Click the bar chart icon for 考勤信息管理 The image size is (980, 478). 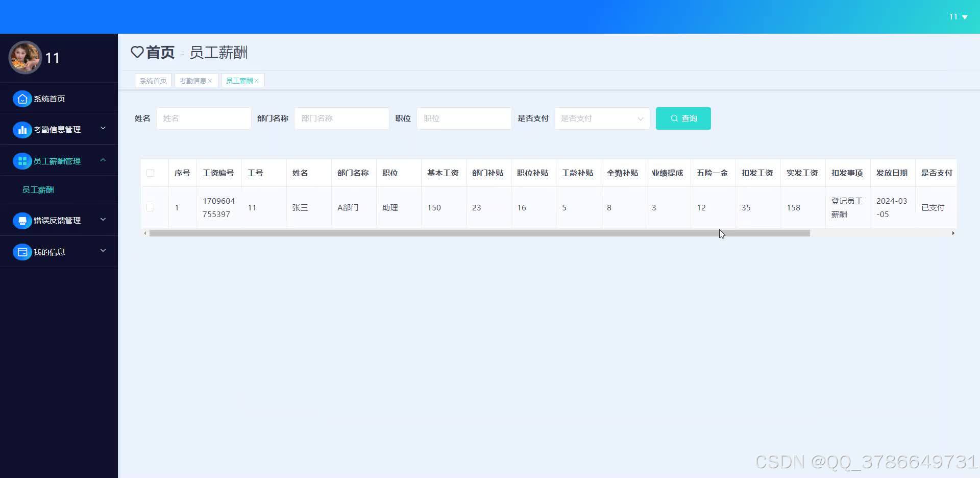coord(22,130)
